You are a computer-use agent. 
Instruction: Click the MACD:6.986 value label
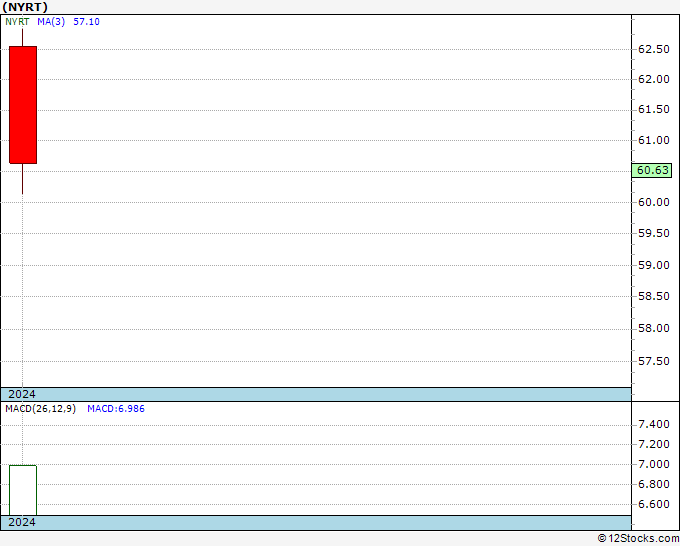116,409
